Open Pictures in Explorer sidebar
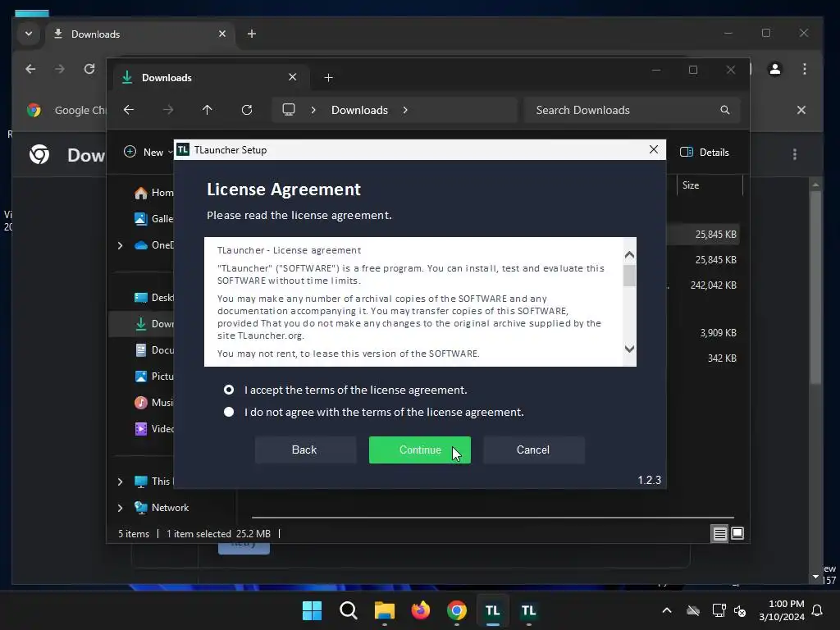 click(x=153, y=376)
